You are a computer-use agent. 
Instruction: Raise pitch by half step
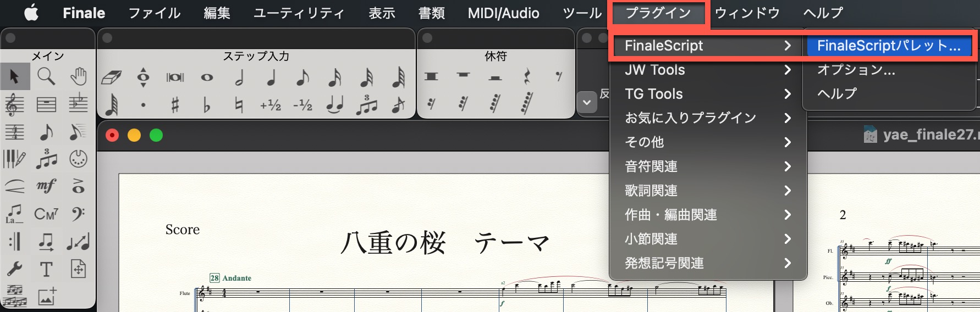pos(271,104)
